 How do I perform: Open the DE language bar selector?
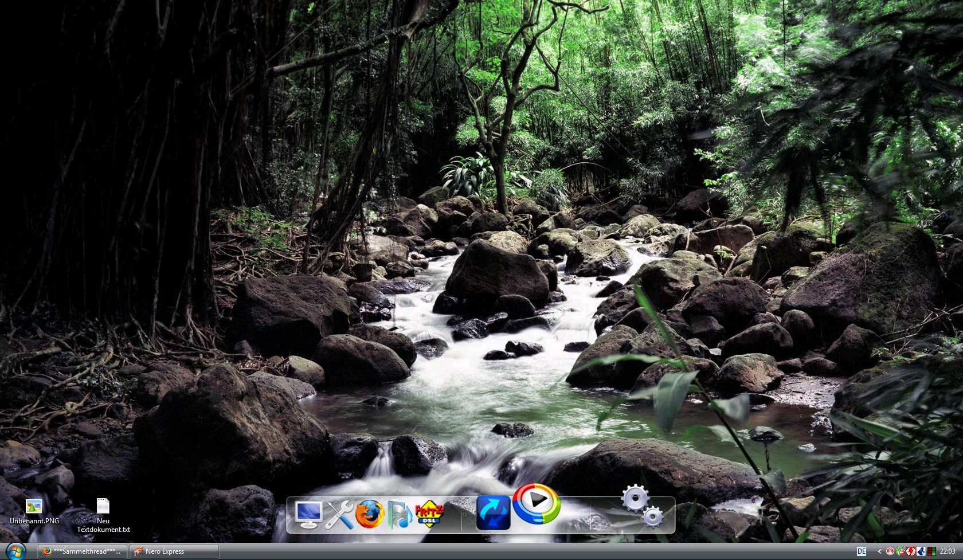[862, 551]
